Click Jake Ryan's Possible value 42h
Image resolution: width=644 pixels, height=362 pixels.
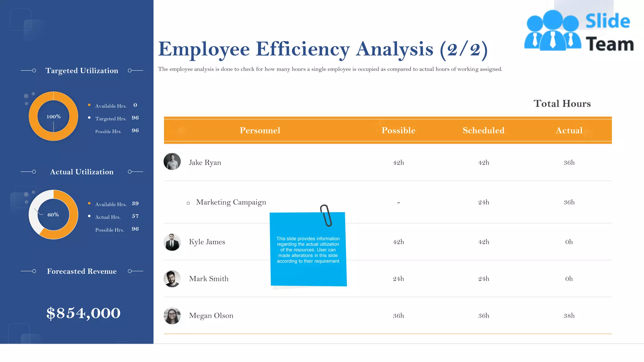(398, 162)
